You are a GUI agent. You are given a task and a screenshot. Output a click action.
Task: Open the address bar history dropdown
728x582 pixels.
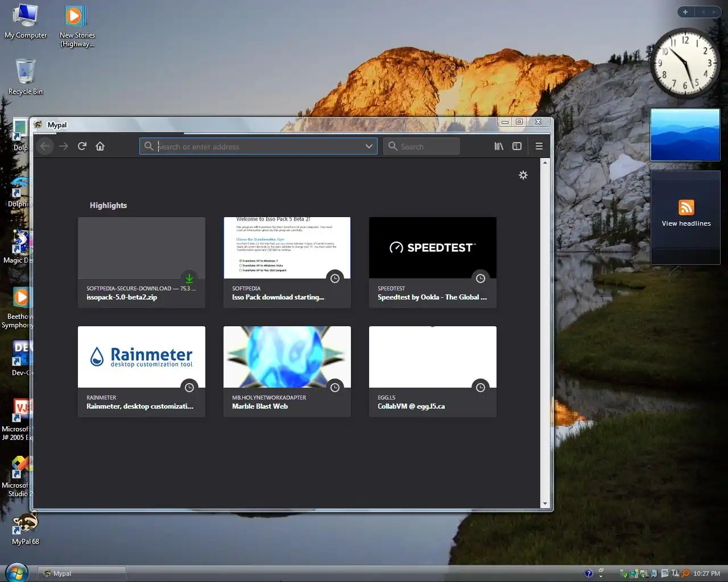coord(369,146)
